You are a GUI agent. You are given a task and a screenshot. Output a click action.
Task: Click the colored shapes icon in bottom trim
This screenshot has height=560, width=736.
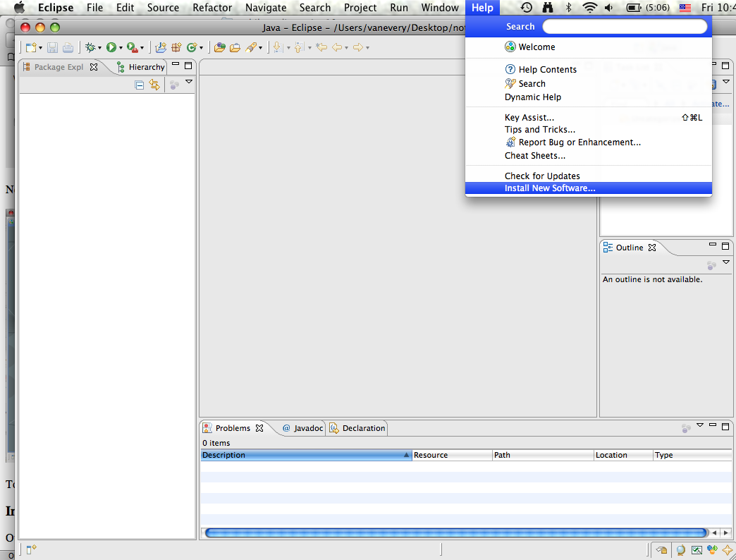(x=712, y=549)
